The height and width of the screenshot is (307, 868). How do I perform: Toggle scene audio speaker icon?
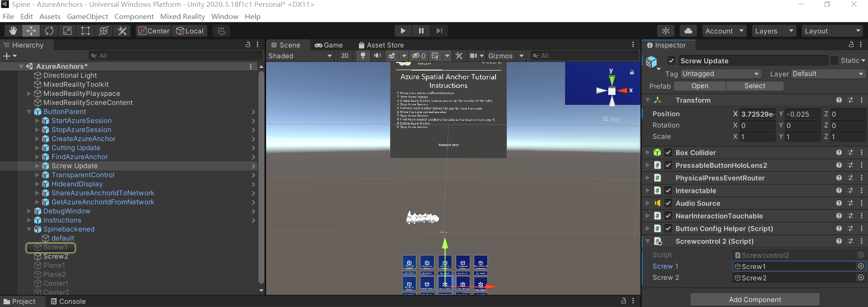[x=377, y=56]
